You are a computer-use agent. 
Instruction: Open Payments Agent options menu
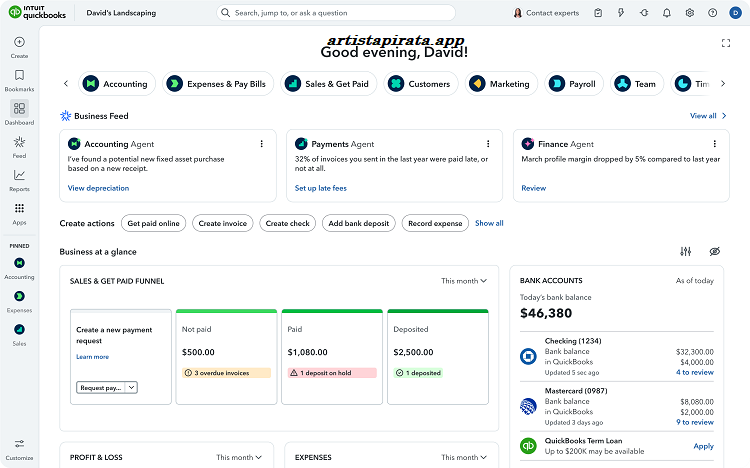[x=488, y=144]
